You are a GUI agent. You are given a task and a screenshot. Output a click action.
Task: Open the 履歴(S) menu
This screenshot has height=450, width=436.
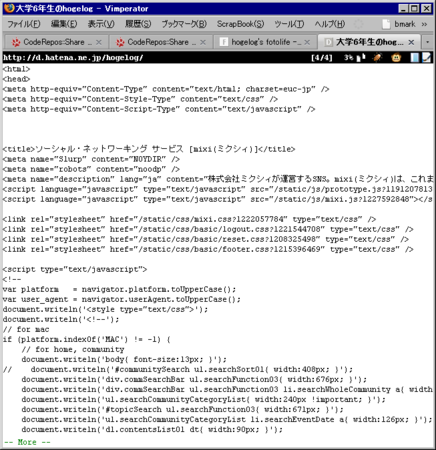point(138,24)
